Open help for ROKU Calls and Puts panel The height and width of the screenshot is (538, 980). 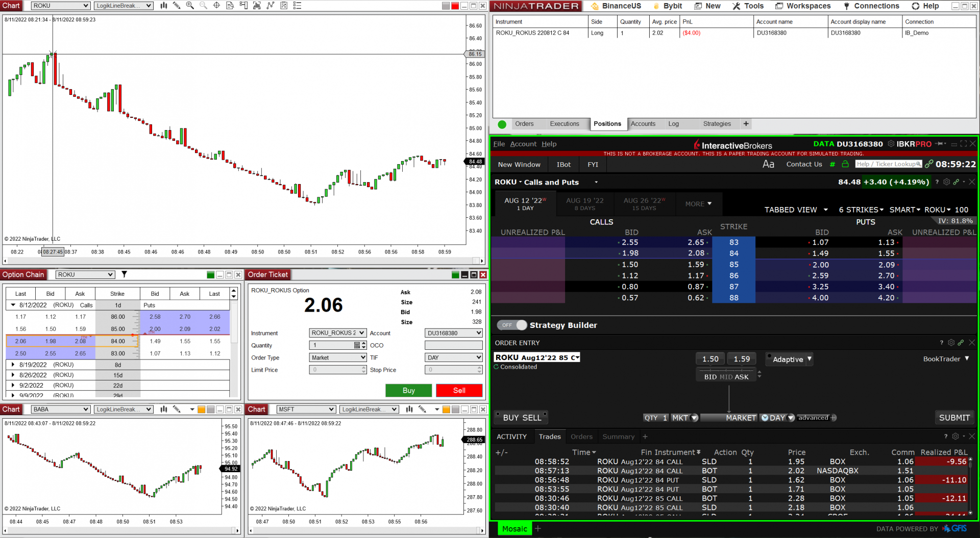click(937, 182)
